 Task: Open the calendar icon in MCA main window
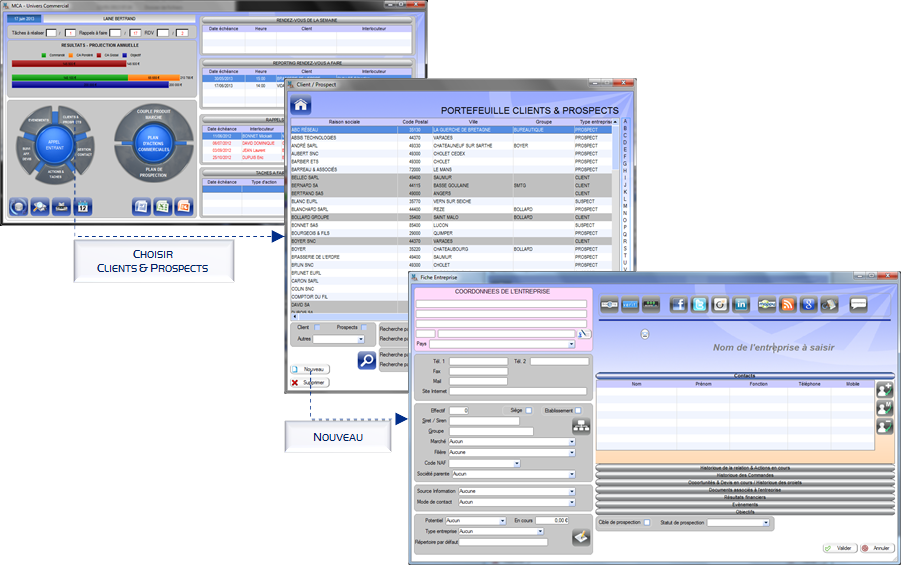[x=83, y=207]
